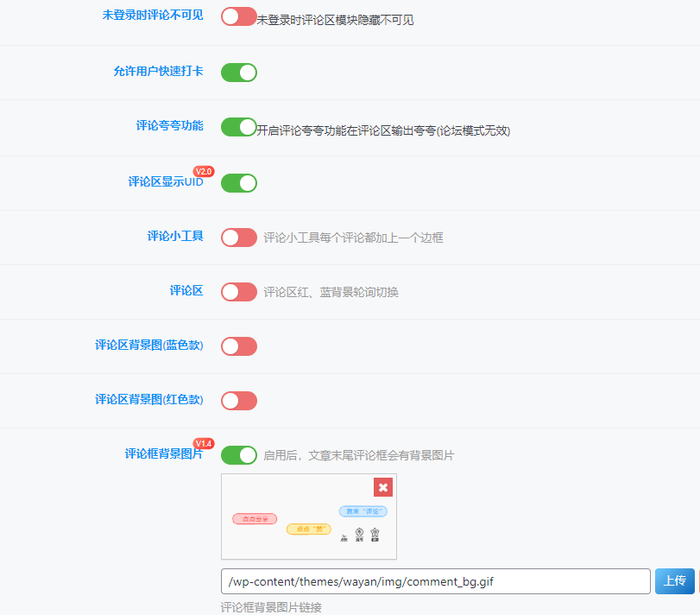Click the 上传 upload button
The width and height of the screenshot is (700, 615).
tap(675, 581)
